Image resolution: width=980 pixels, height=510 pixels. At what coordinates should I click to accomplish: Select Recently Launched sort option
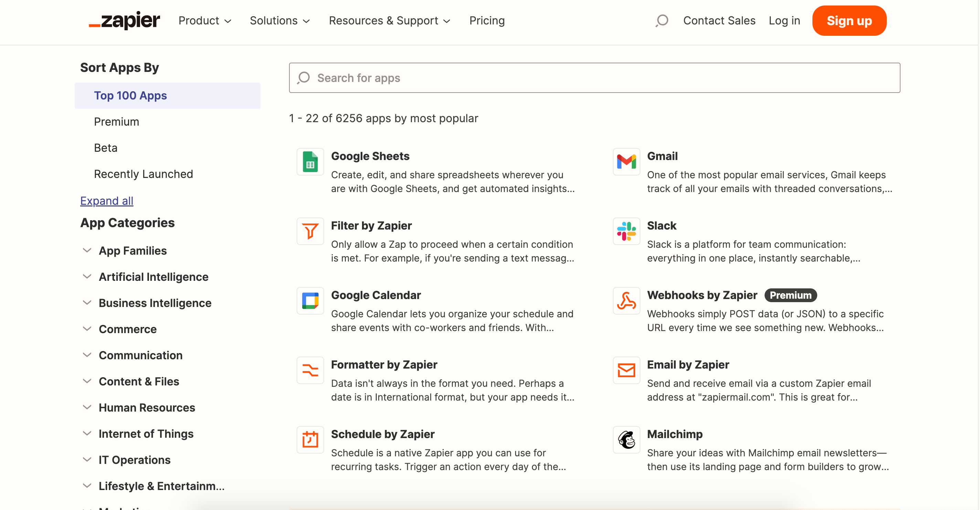[143, 174]
